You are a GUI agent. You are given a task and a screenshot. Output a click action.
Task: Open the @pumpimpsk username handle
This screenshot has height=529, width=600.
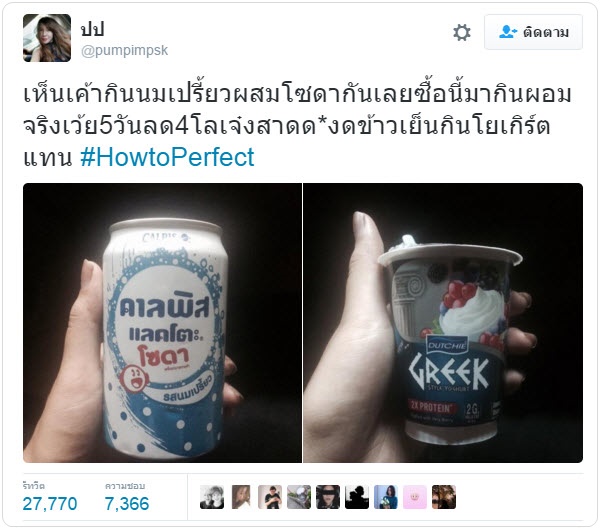tap(124, 51)
